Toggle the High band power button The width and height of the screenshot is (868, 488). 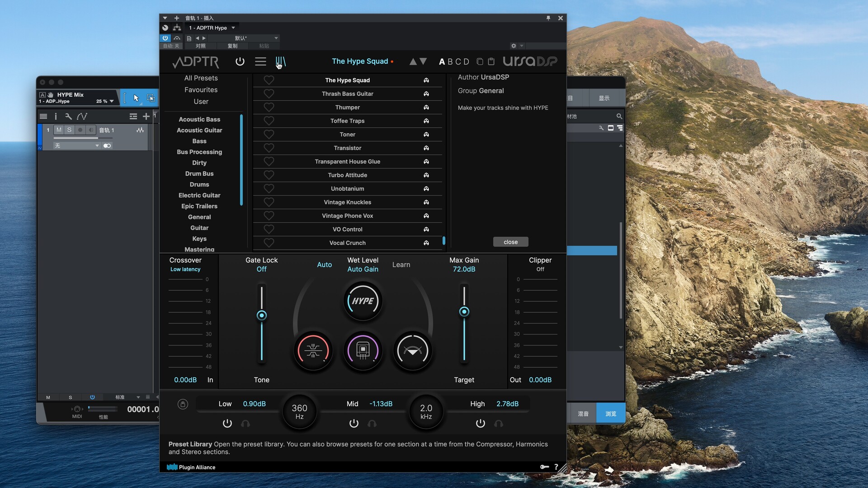(481, 423)
